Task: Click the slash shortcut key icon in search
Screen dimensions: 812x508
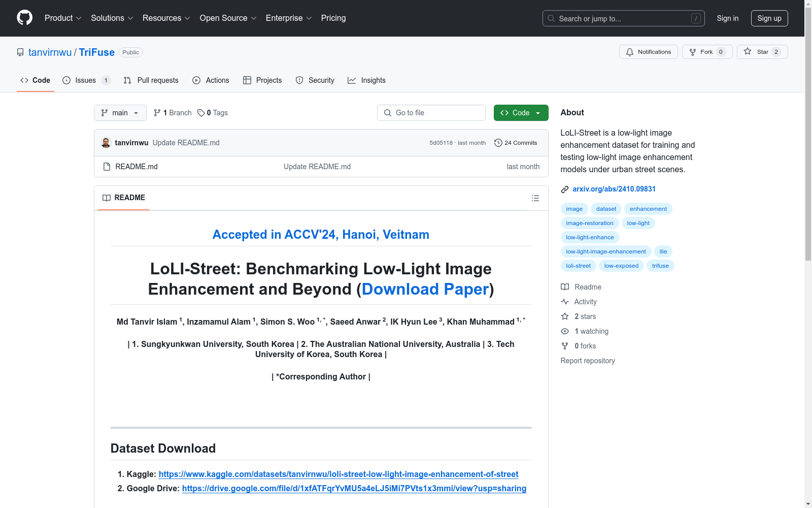Action: point(696,18)
